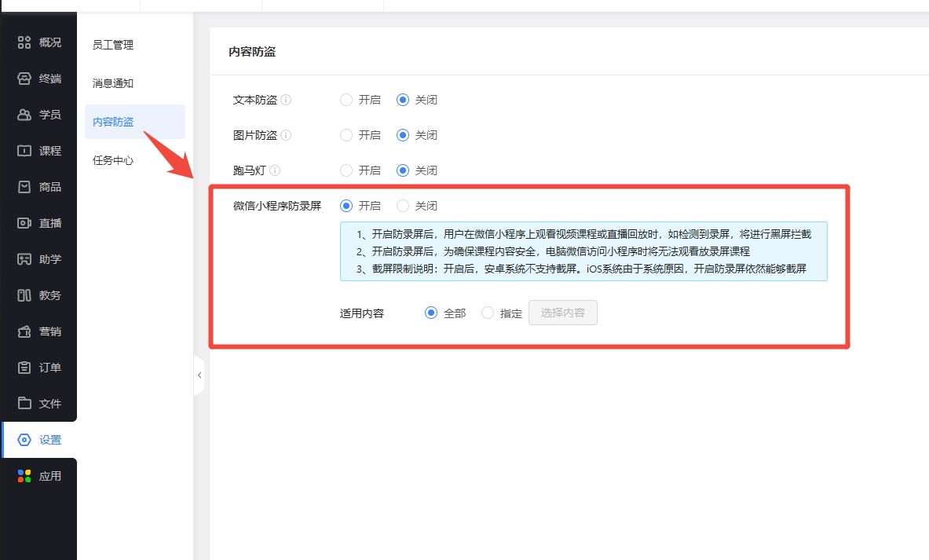Viewport: 929px width, 560px height.
Task: Open 任务中心 in settings submenu
Action: [x=113, y=160]
